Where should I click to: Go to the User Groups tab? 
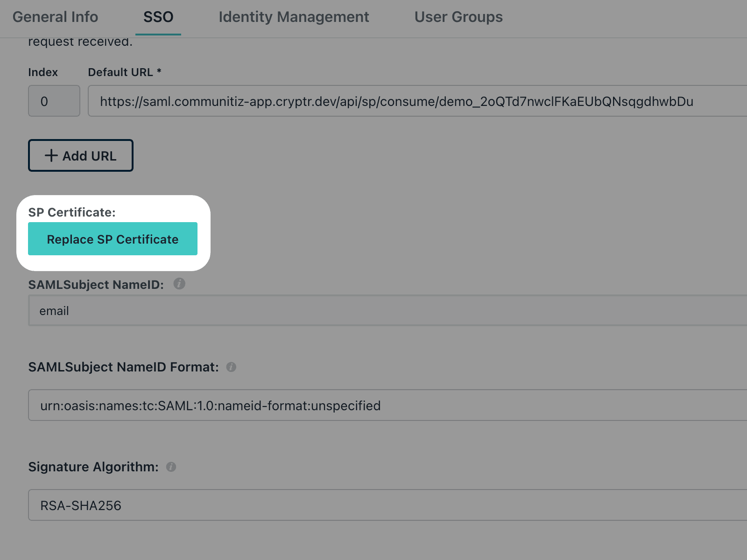click(458, 17)
